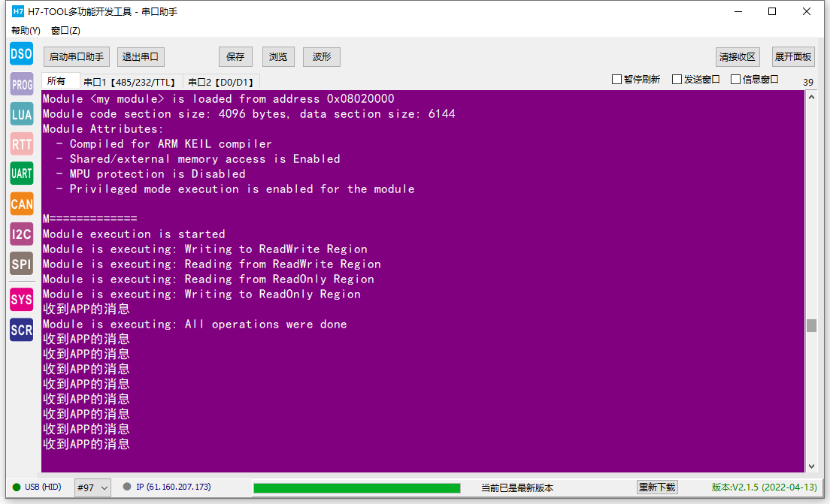Open the DSO oscilloscope tool
This screenshot has height=504, width=830.
pyautogui.click(x=22, y=54)
